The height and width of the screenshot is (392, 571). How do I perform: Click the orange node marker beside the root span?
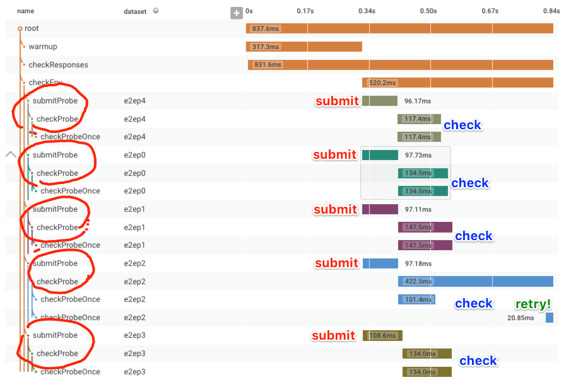(x=21, y=28)
